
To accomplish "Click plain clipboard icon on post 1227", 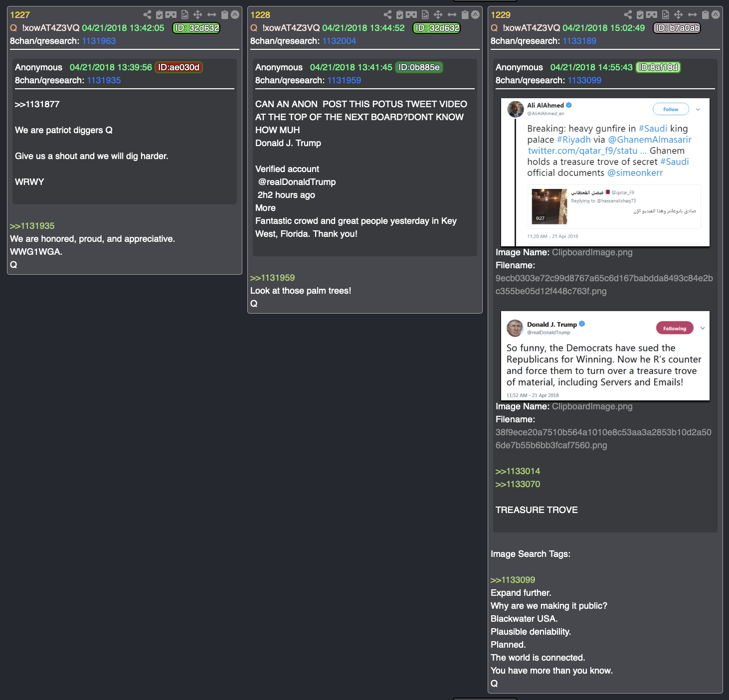I will (225, 15).
